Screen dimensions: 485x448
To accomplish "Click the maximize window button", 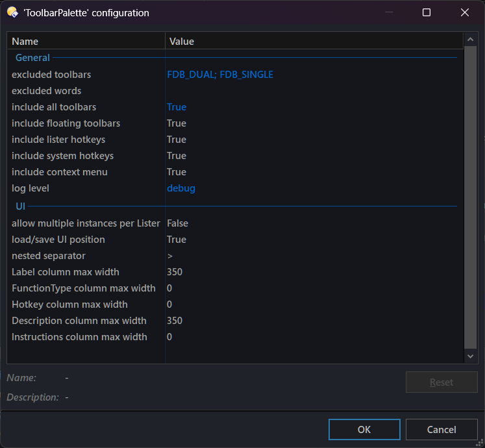I will point(427,12).
